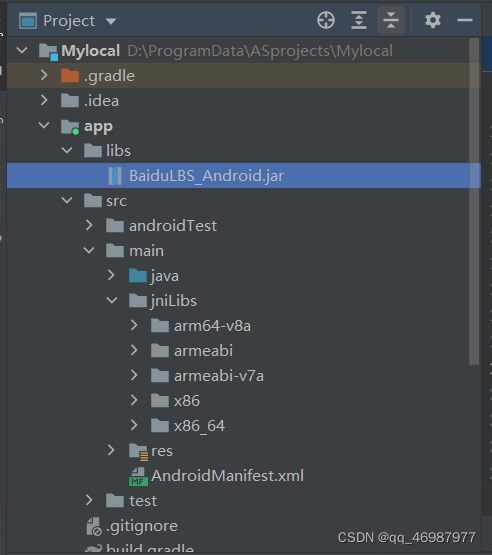Select AndroidManifest.xml file name
The height and width of the screenshot is (555, 492).
228,476
